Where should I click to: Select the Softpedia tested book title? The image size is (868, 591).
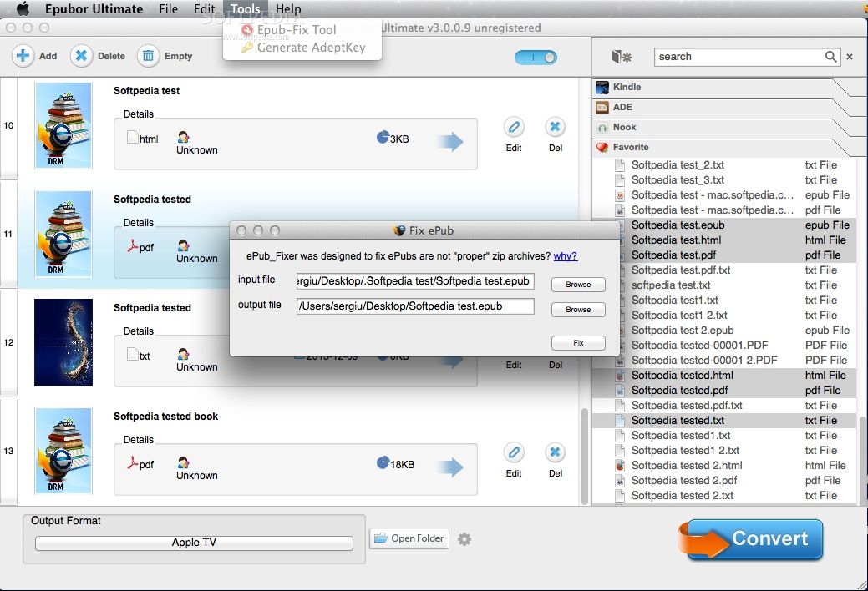coord(165,417)
